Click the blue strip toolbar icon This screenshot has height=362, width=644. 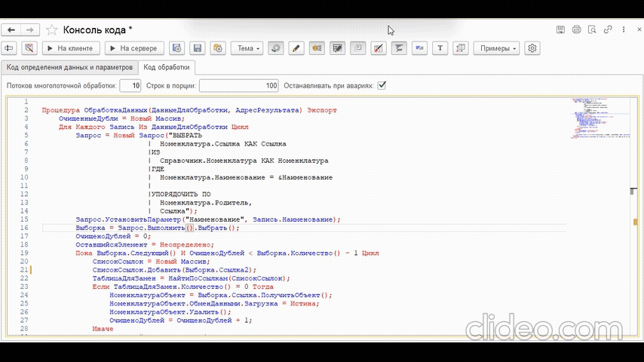point(419,48)
